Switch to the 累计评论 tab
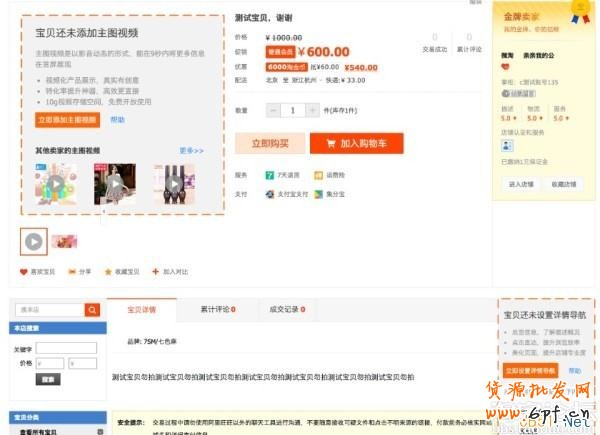 click(x=217, y=310)
